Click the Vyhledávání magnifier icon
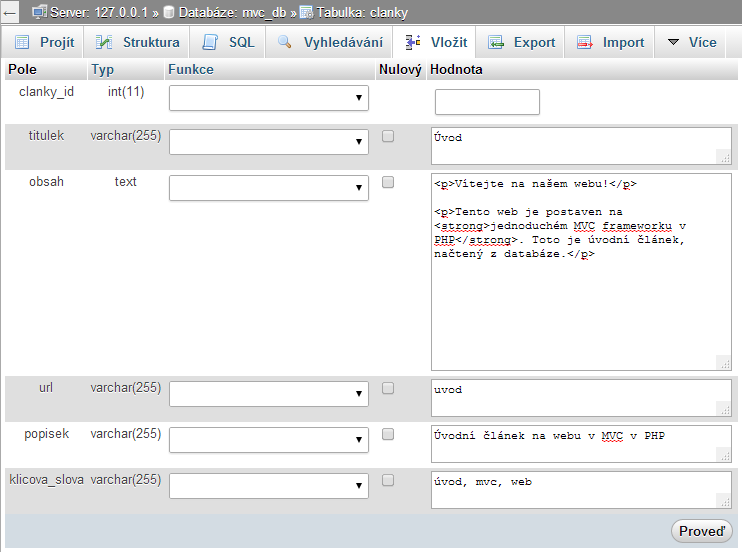The image size is (742, 552). [x=285, y=43]
